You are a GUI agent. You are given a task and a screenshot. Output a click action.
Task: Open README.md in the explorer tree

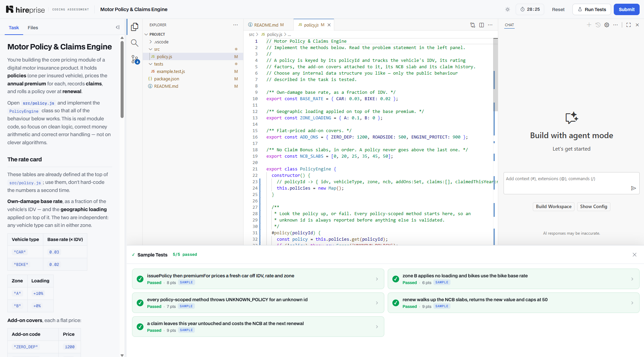(166, 86)
